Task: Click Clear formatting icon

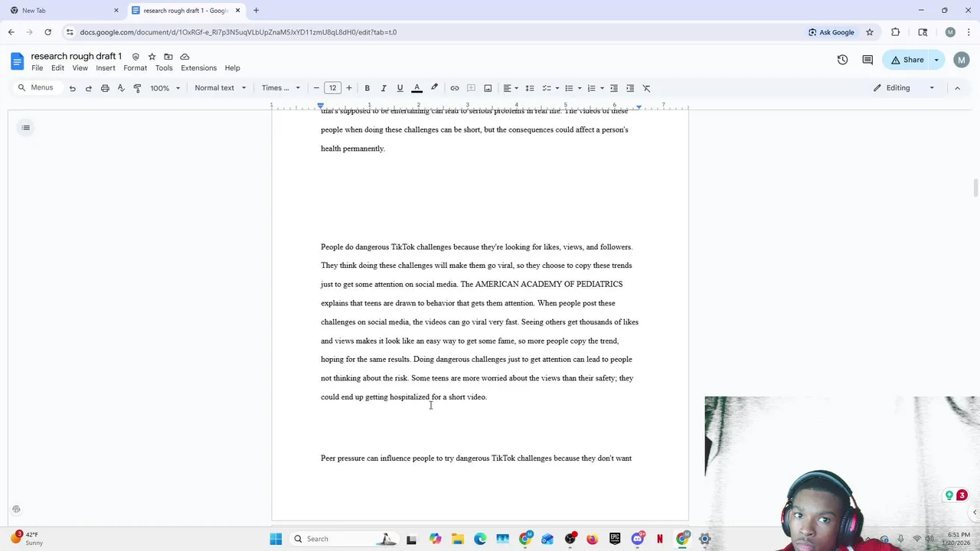Action: 646,88
